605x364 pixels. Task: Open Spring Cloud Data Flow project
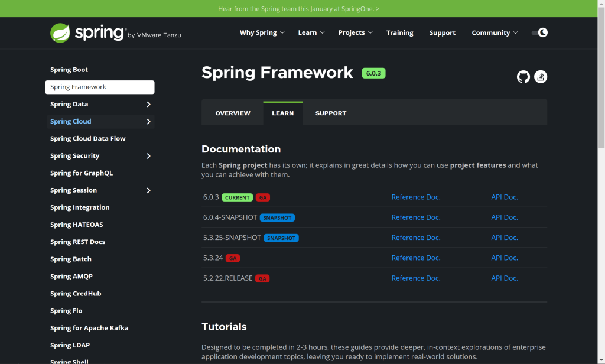pyautogui.click(x=87, y=139)
